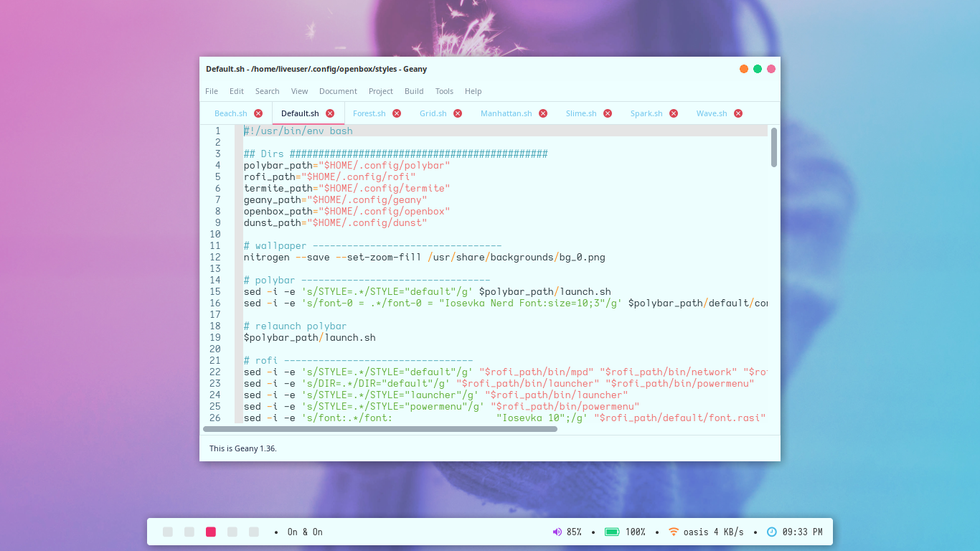Click the openbox_path variable on line 8
This screenshot has height=551, width=980.
278,211
